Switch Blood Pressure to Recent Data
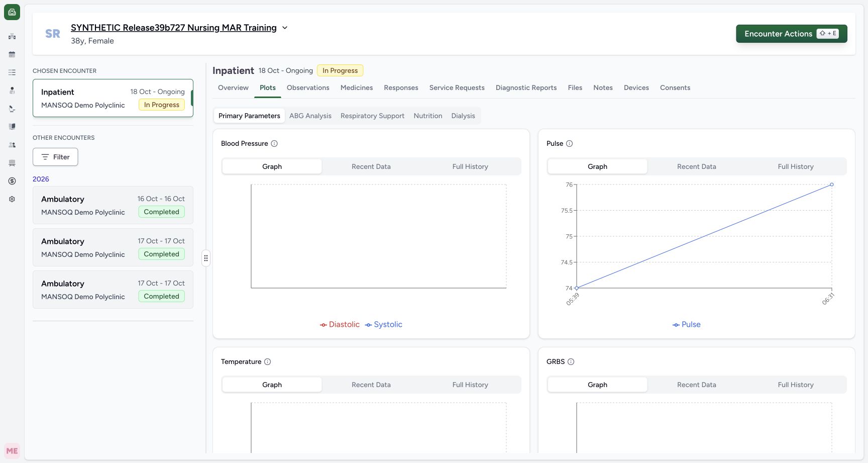Screen dimensions: 868x463 point(371,166)
